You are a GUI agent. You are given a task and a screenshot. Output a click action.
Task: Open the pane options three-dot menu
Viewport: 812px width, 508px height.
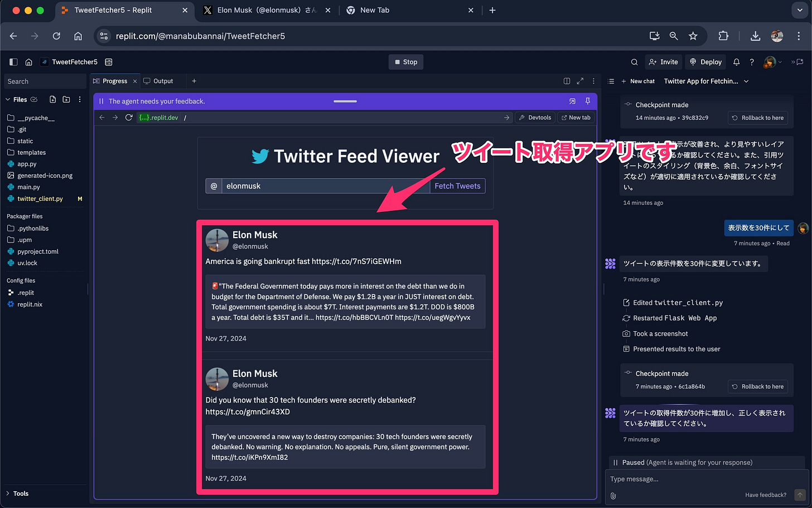[x=593, y=81]
